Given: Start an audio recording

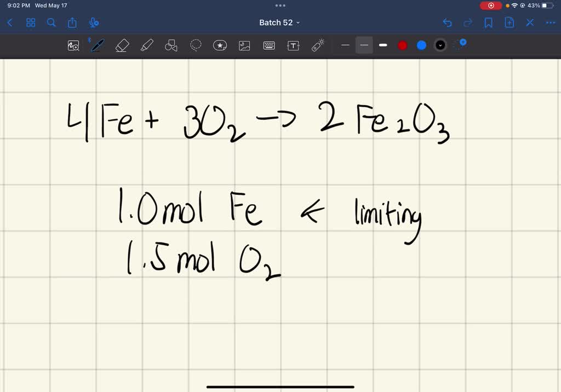Looking at the screenshot, I should (x=93, y=22).
